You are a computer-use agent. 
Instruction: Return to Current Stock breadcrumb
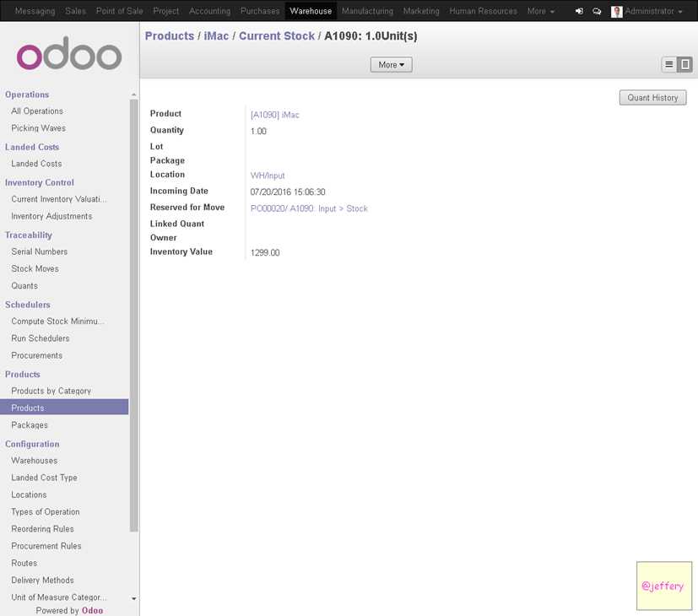(277, 36)
